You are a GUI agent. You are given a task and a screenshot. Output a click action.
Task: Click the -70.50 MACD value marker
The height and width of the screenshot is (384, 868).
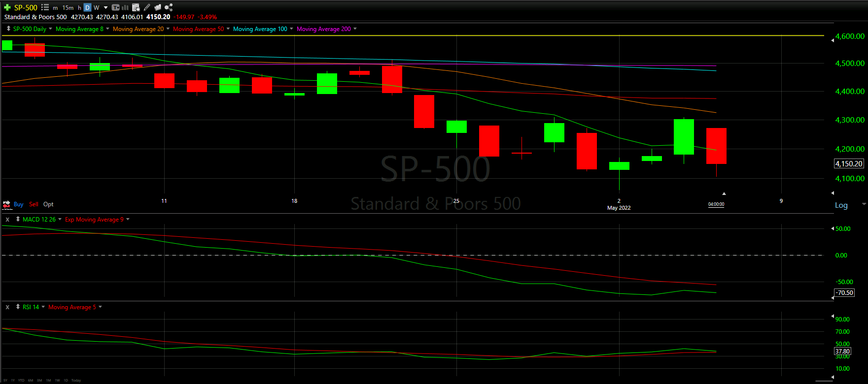click(844, 293)
